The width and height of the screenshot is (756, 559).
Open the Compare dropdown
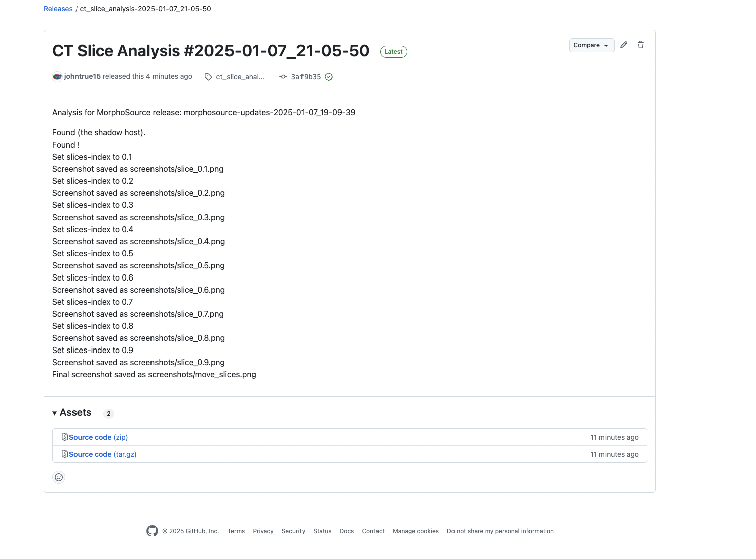591,45
